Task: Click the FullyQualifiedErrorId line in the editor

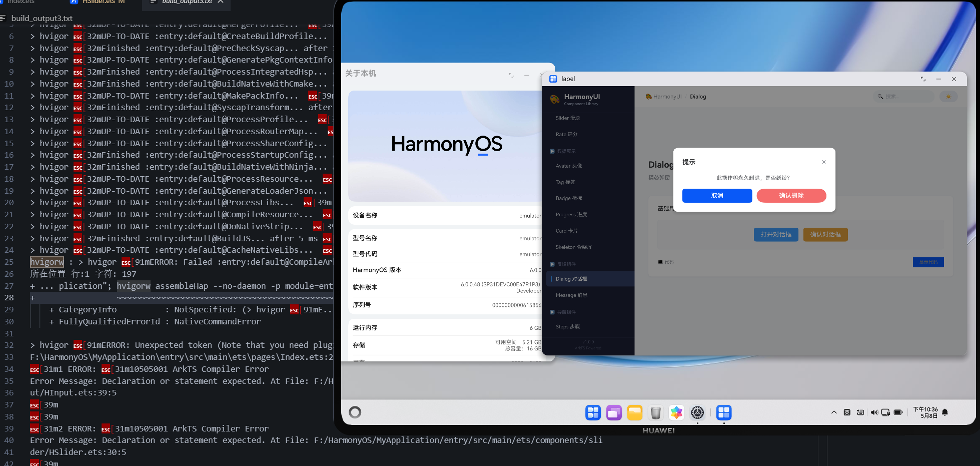Action: point(155,322)
